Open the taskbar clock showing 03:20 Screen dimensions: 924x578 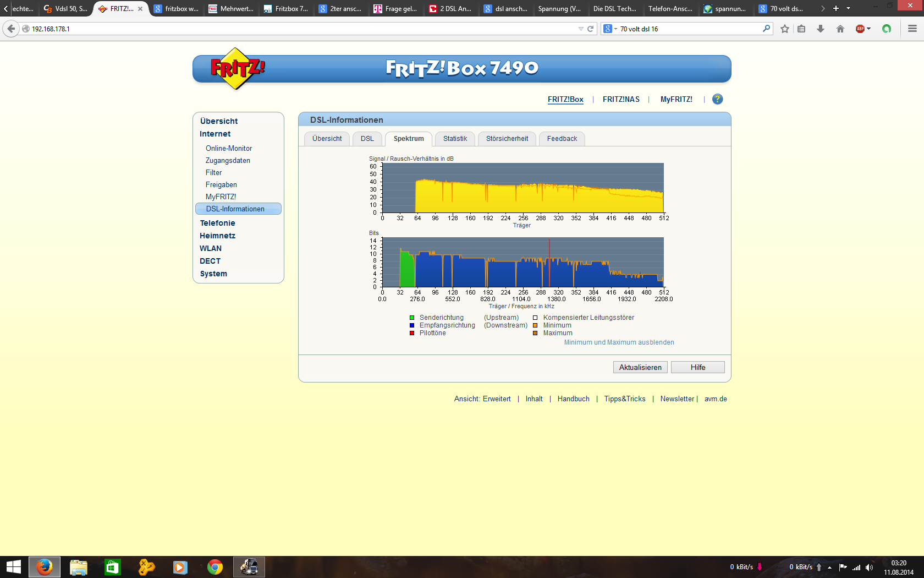[x=899, y=568]
